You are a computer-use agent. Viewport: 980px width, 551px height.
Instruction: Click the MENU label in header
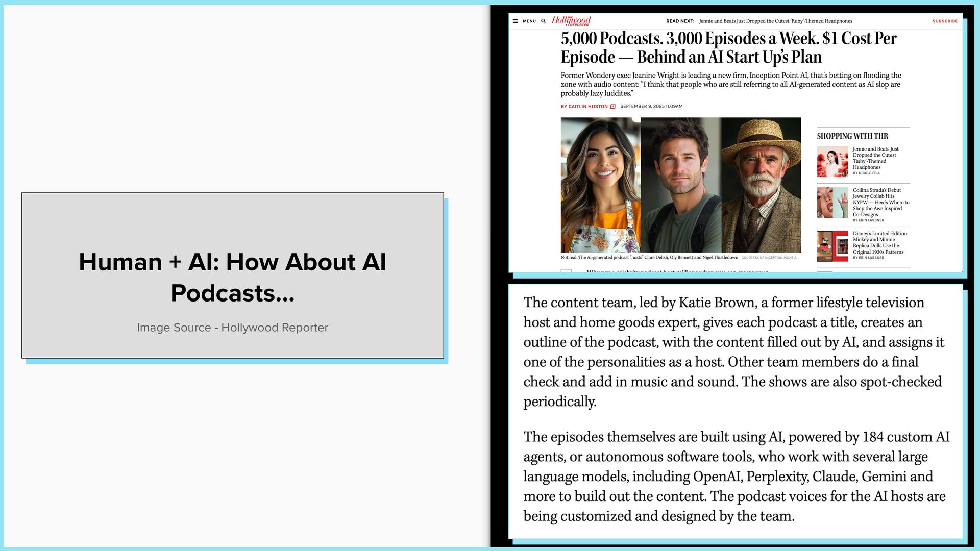click(x=529, y=21)
